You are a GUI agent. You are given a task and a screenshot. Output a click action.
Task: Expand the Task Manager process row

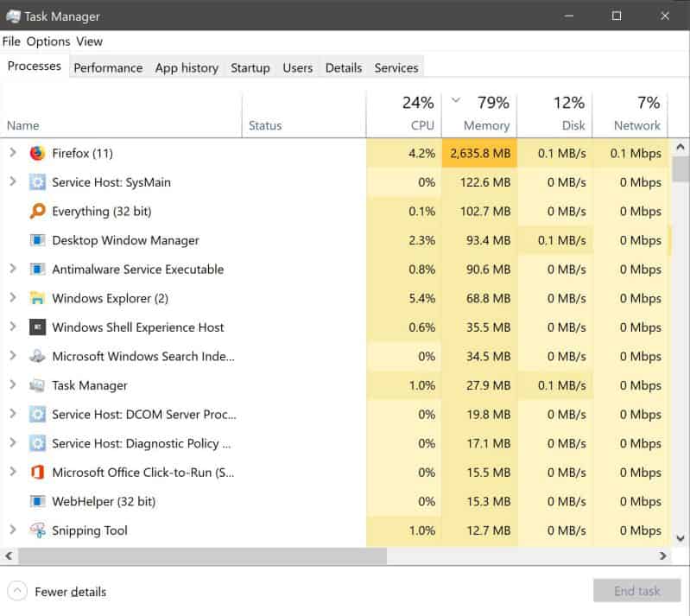tap(13, 384)
